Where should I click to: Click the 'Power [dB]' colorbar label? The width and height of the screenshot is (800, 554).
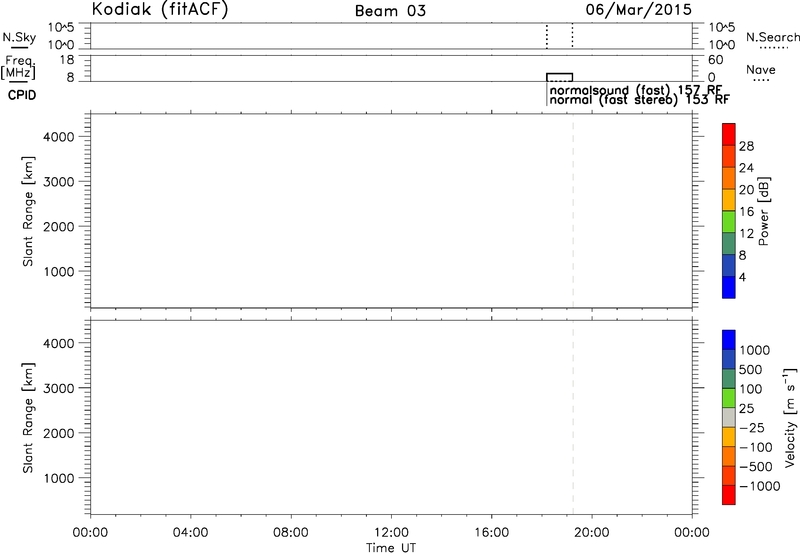click(x=764, y=211)
